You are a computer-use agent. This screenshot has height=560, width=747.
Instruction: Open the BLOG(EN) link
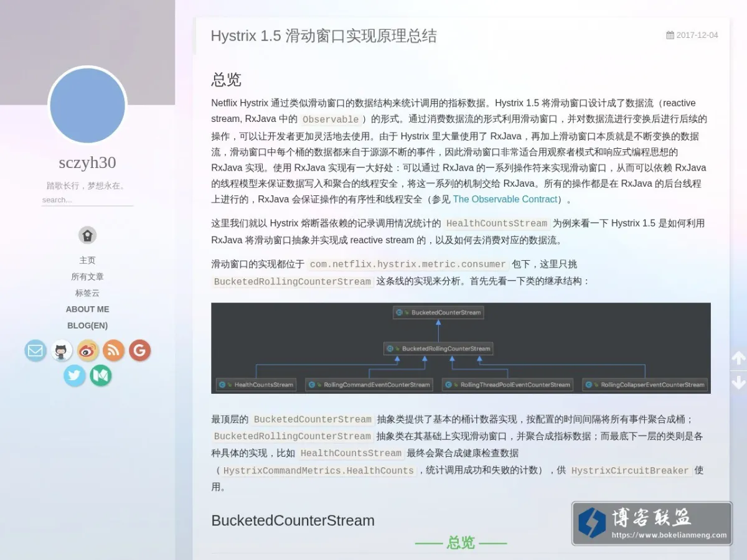(88, 325)
